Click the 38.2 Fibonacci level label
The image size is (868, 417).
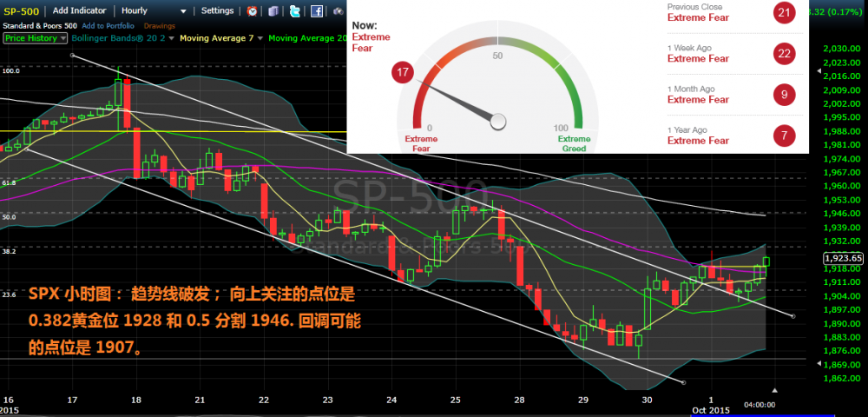pos(9,251)
